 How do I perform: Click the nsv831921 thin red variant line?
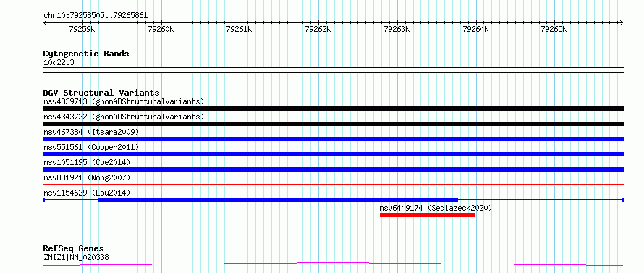[333, 185]
